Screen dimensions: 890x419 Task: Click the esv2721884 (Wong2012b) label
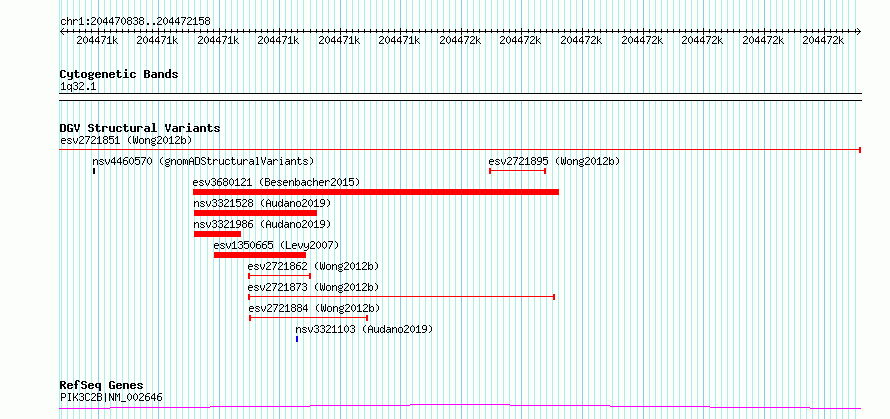click(314, 308)
